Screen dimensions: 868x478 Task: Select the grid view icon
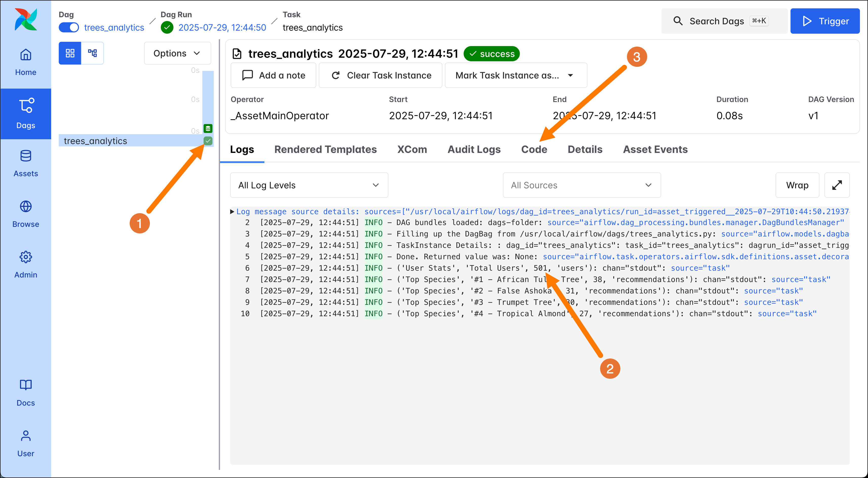coord(70,53)
